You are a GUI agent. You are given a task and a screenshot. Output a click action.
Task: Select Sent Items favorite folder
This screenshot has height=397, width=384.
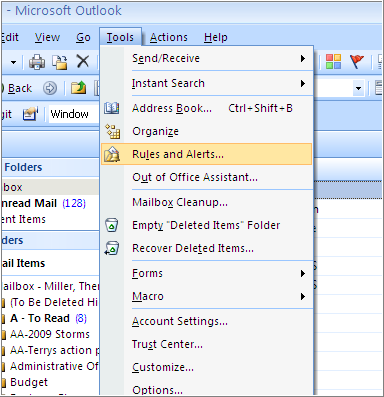[50, 219]
